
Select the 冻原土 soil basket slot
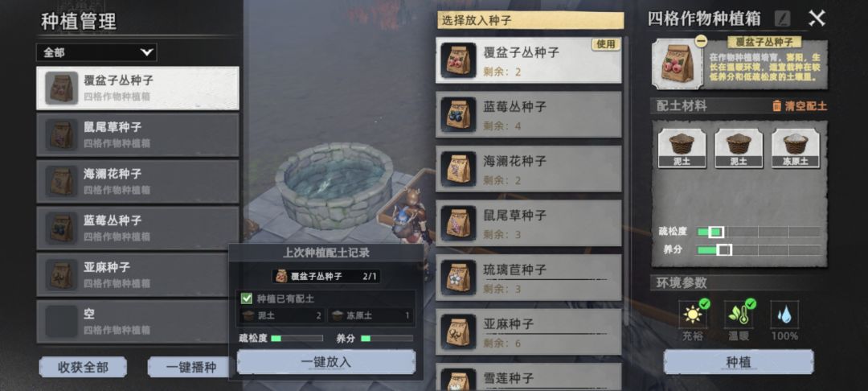(796, 148)
